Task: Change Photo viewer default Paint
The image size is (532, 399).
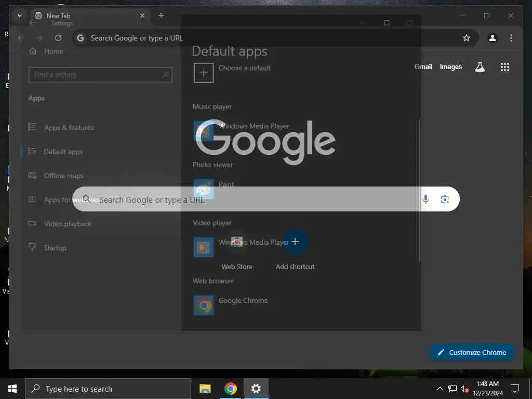Action: click(x=214, y=189)
